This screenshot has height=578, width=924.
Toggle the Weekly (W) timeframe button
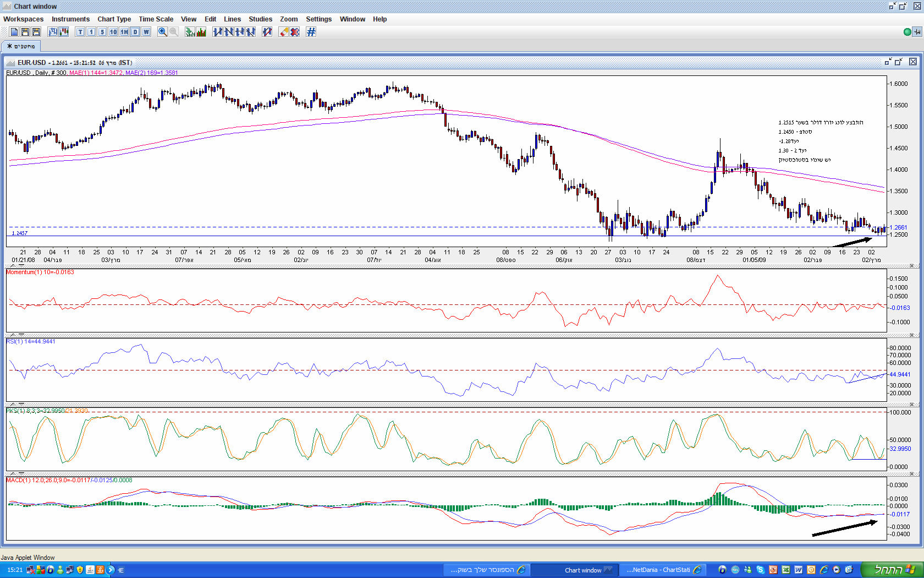point(146,32)
